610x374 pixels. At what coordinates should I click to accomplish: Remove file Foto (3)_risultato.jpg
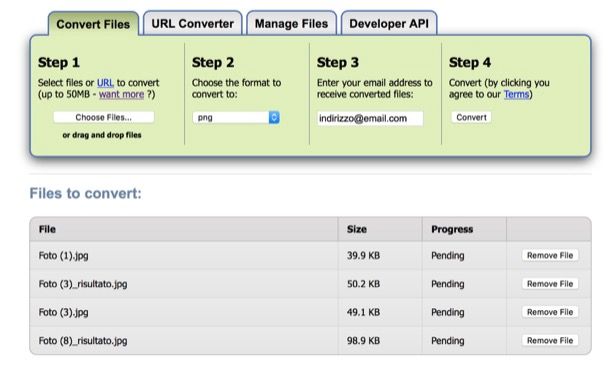pyautogui.click(x=550, y=284)
